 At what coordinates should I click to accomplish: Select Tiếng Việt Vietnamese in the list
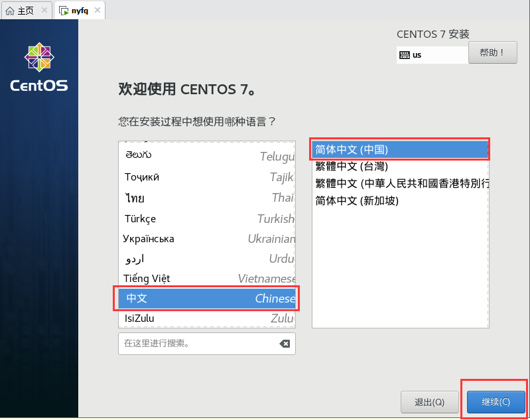pos(207,278)
